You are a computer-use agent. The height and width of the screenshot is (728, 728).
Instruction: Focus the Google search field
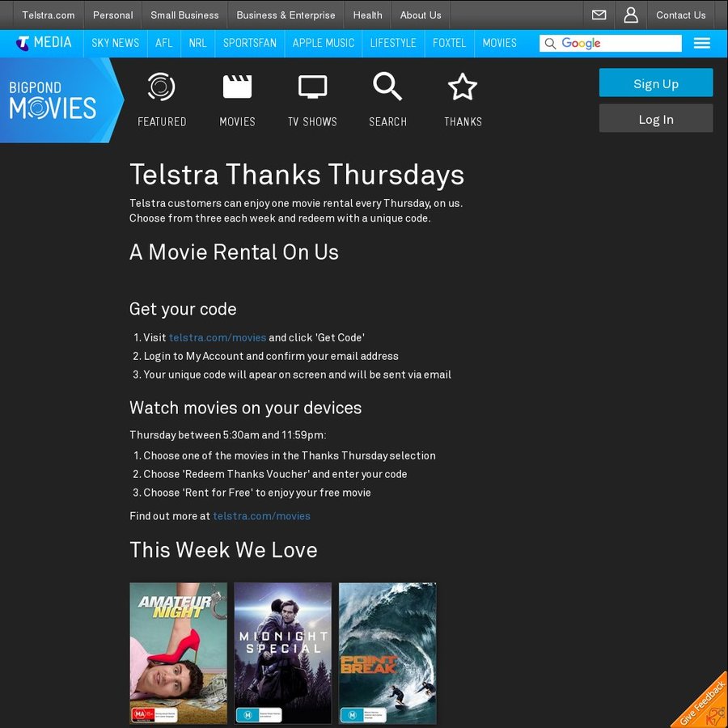click(x=610, y=43)
